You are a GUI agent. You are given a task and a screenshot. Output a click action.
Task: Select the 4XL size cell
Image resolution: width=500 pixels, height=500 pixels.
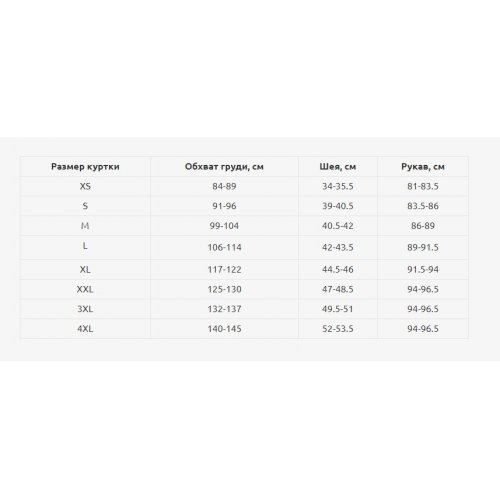(85, 329)
